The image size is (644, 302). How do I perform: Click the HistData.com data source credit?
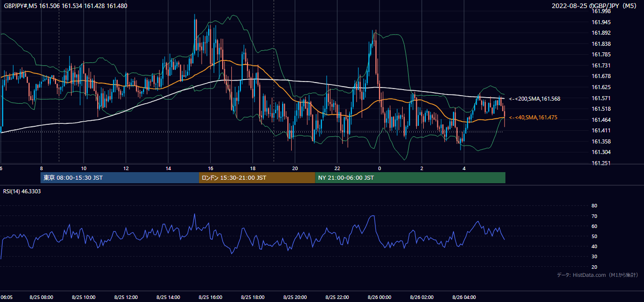coord(598,275)
